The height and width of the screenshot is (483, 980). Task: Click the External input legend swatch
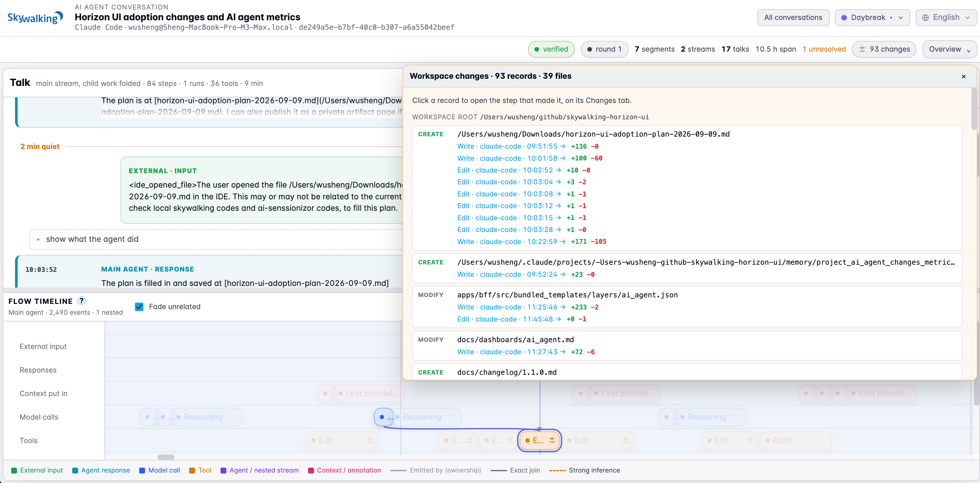coord(14,471)
